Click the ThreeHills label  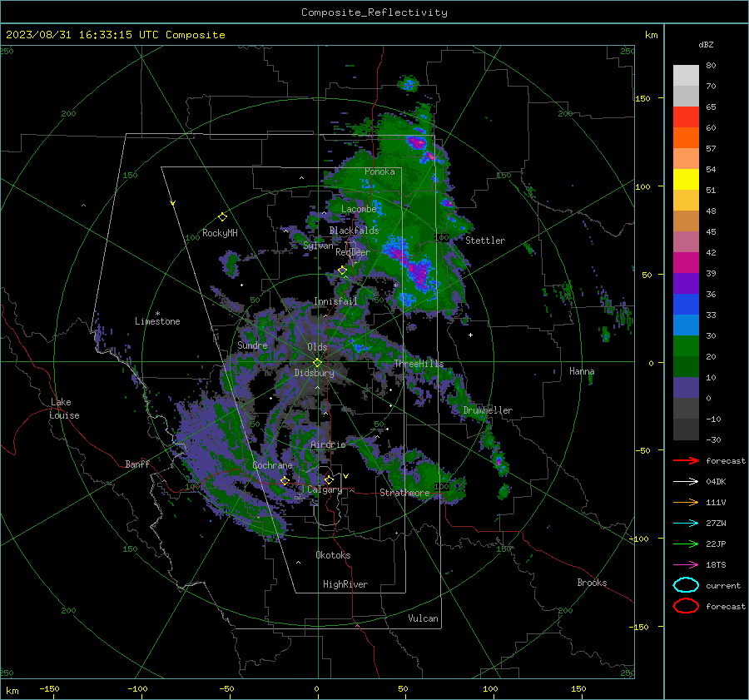click(419, 364)
